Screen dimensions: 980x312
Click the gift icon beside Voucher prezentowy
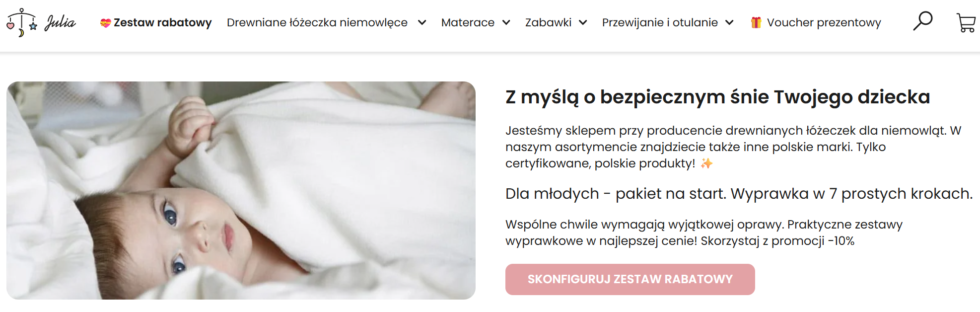click(756, 22)
